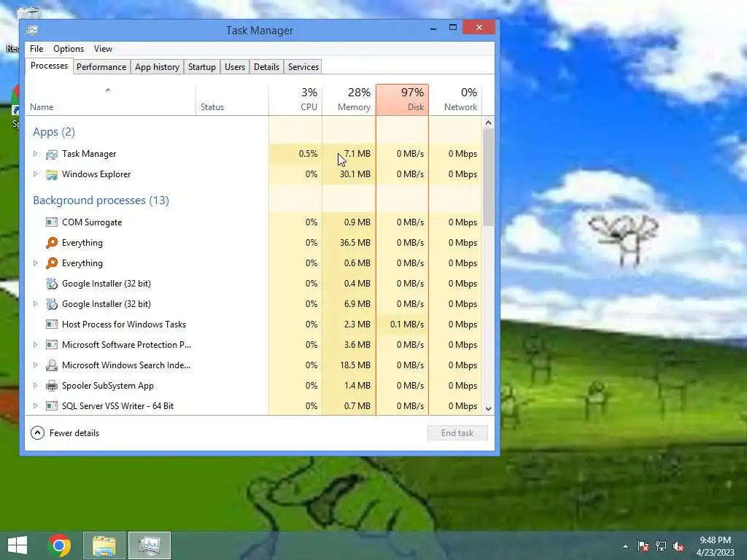Open the Windows Start button
Viewport: 747px width, 560px height.
coord(18,545)
